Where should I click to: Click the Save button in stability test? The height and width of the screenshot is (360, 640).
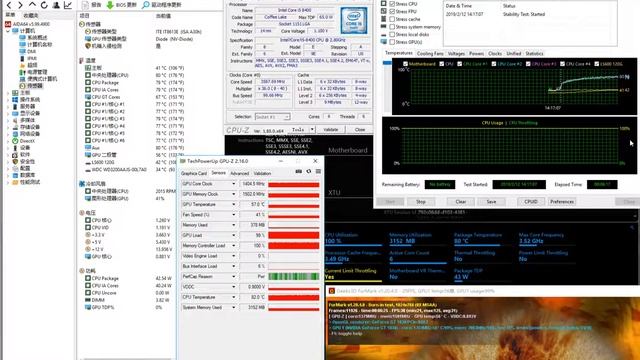coord(491,202)
